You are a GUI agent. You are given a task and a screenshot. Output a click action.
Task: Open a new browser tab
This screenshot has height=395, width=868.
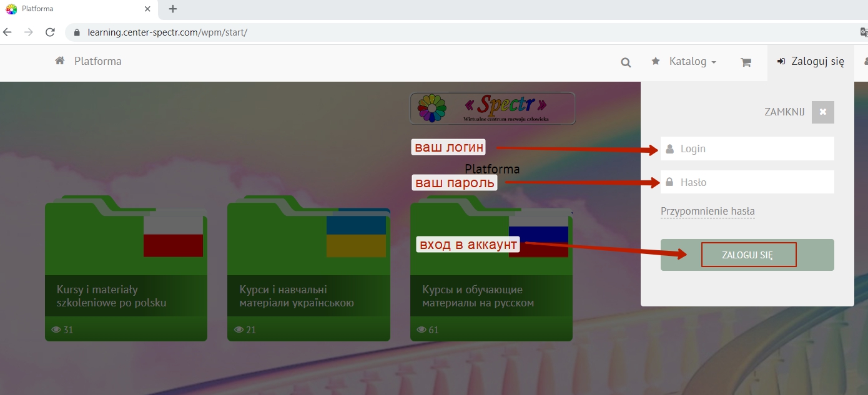tap(173, 9)
